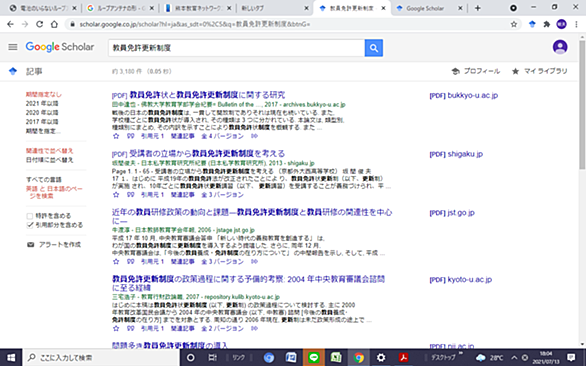Open the Chrome three-dot menu

click(x=576, y=24)
